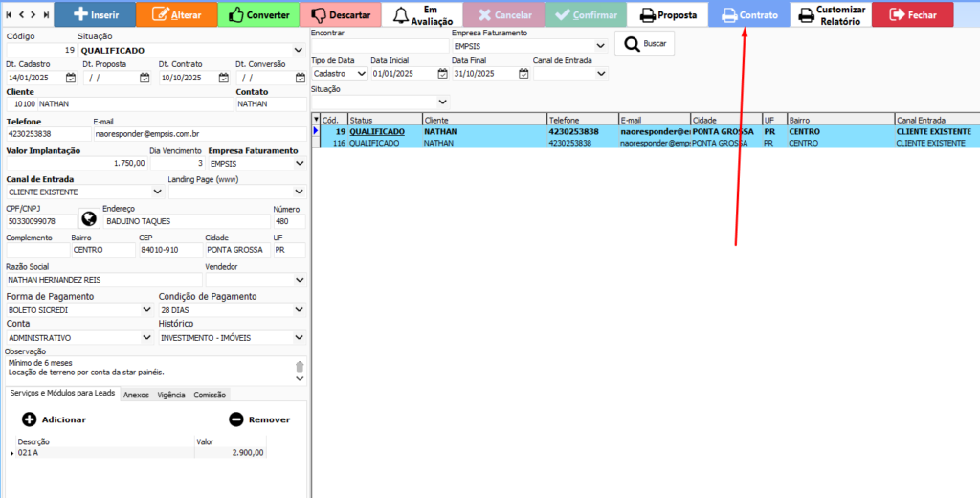This screenshot has width=980, height=498.
Task: Click the trash icon in Observação
Action: (300, 366)
